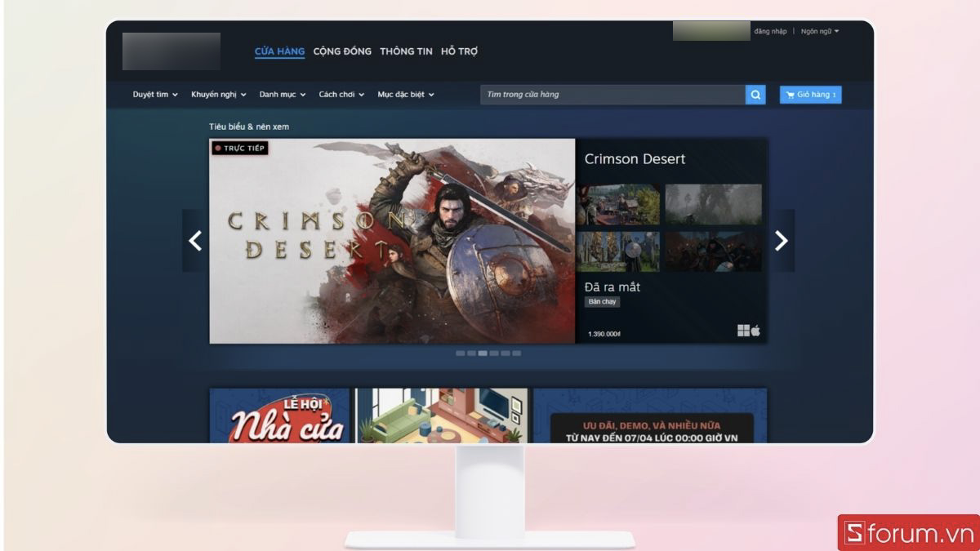Viewport: 980px width, 551px height.
Task: Open the Crimson Desert main banner image
Action: point(393,241)
